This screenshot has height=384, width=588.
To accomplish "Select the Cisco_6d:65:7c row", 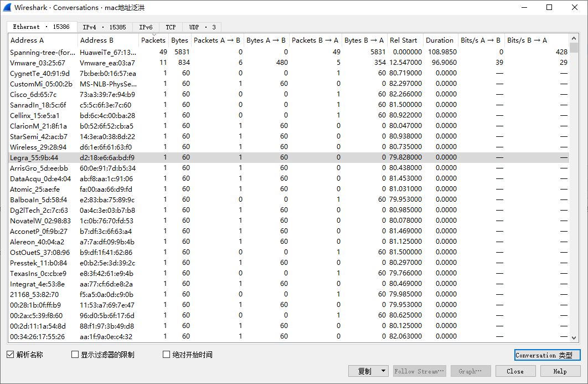I will coord(288,94).
